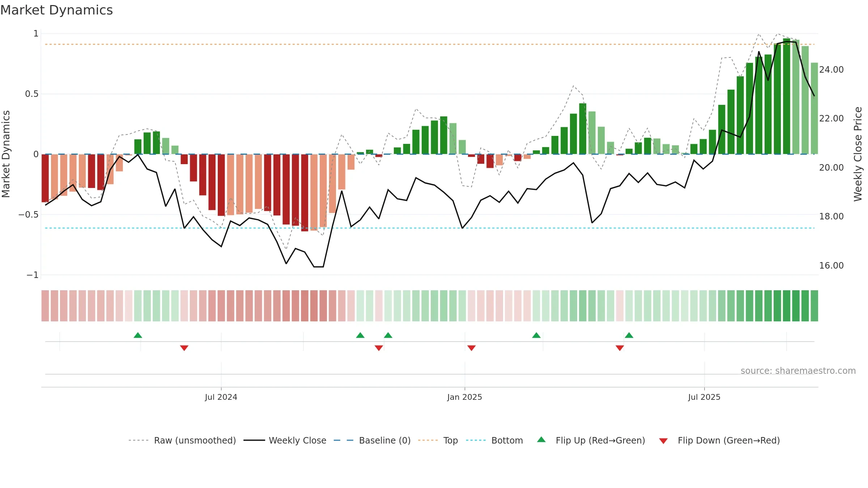Select the Flip Down marker just after Jan 2025
The height and width of the screenshot is (488, 868).
click(x=471, y=348)
